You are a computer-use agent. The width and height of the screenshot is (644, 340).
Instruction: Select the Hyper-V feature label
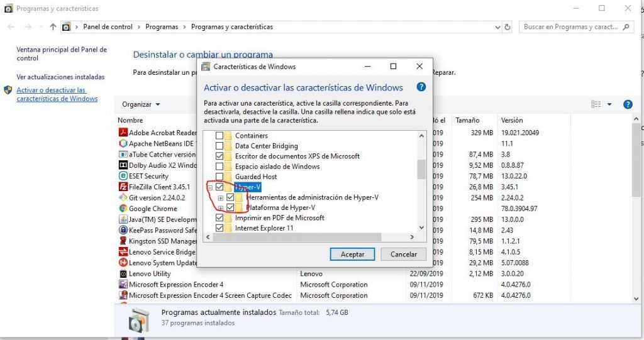click(247, 187)
